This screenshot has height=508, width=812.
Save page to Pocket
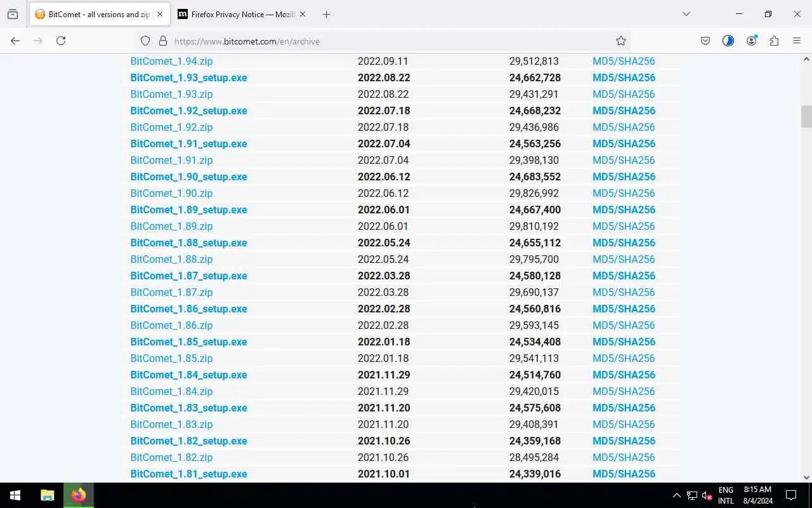coord(705,41)
